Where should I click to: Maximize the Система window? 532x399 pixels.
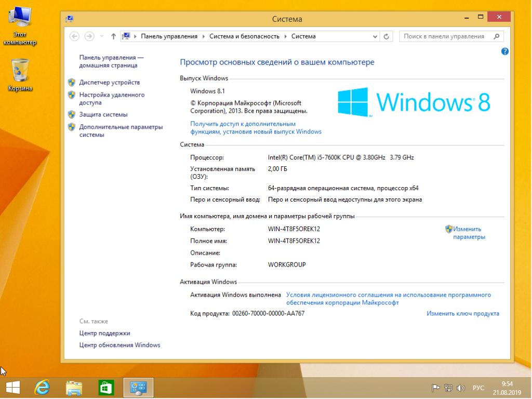point(481,17)
